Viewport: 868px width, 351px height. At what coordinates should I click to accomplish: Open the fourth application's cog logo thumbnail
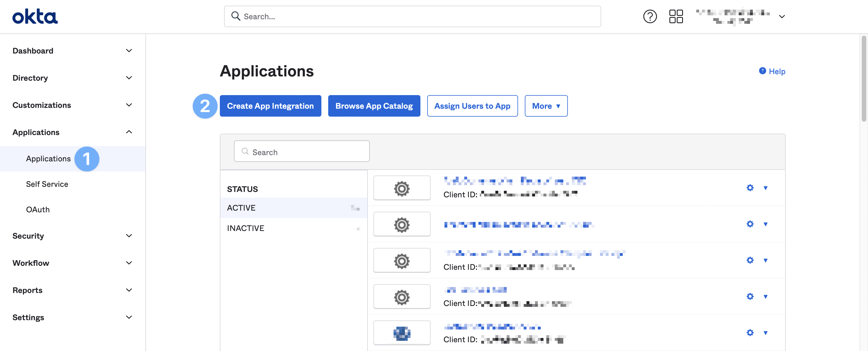pos(402,297)
